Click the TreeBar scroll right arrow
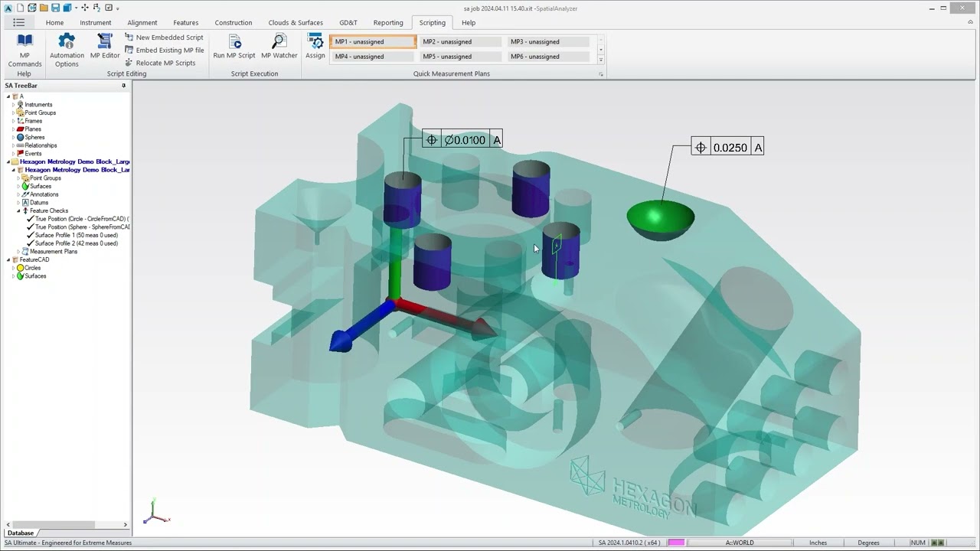 tap(126, 524)
